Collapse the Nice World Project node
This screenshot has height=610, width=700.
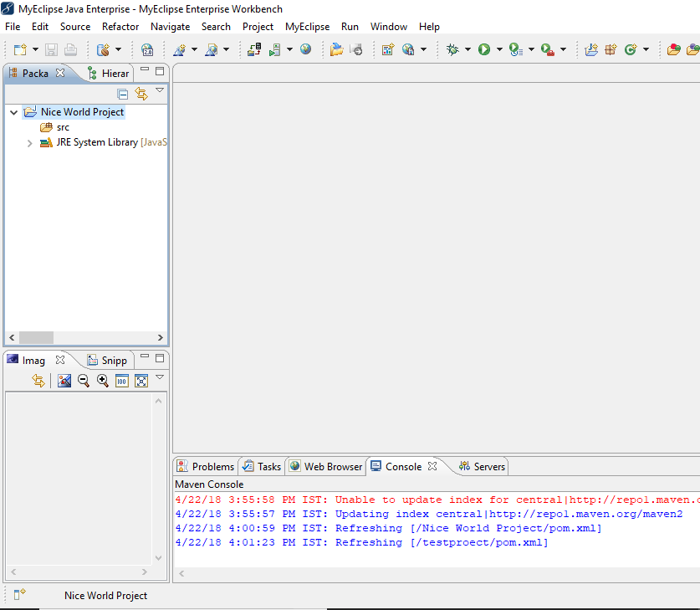13,111
